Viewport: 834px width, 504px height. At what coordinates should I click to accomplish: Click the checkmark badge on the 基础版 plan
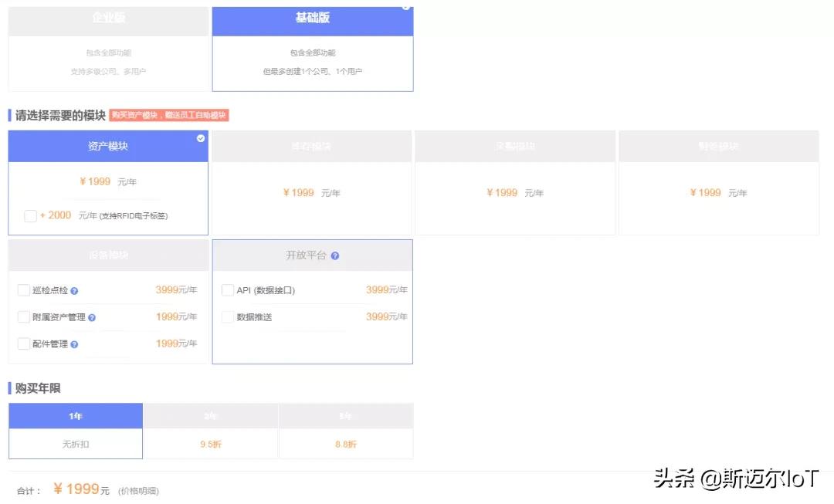pos(406,7)
